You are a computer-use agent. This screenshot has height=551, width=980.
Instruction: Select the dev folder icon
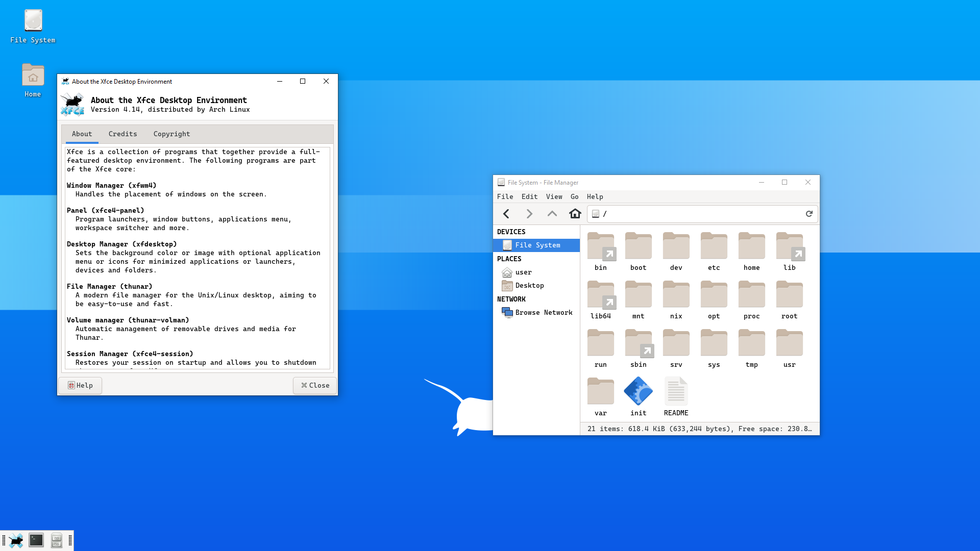click(x=676, y=246)
